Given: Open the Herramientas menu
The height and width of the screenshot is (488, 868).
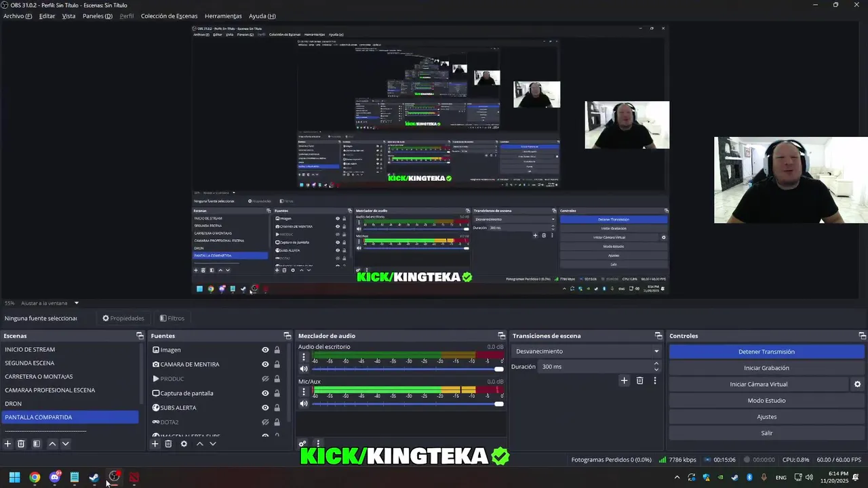Looking at the screenshot, I should 223,16.
